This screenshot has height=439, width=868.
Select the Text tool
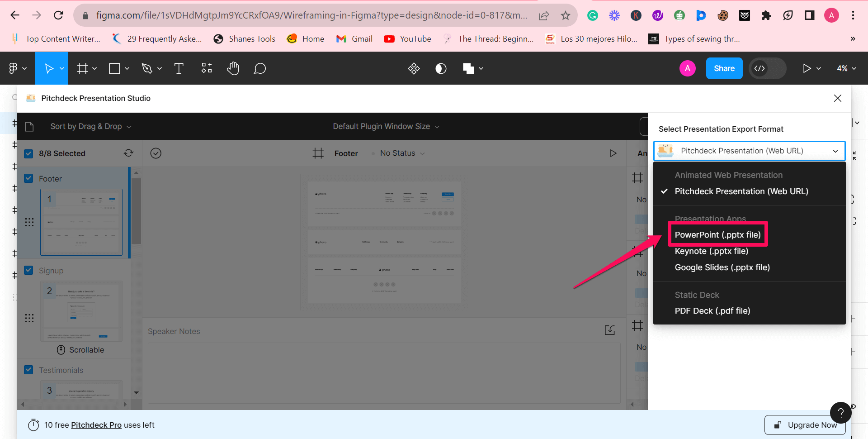point(179,68)
